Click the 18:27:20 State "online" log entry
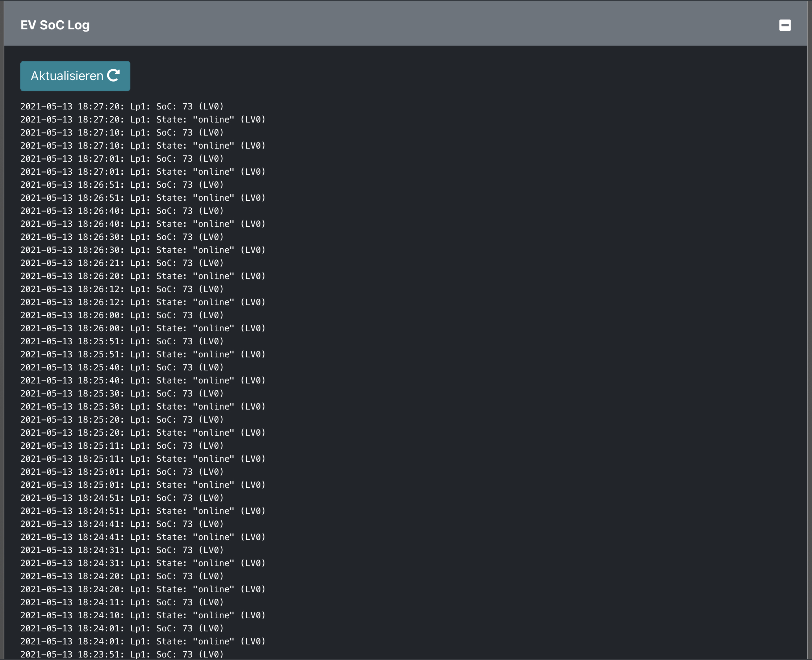The image size is (812, 660). point(142,119)
